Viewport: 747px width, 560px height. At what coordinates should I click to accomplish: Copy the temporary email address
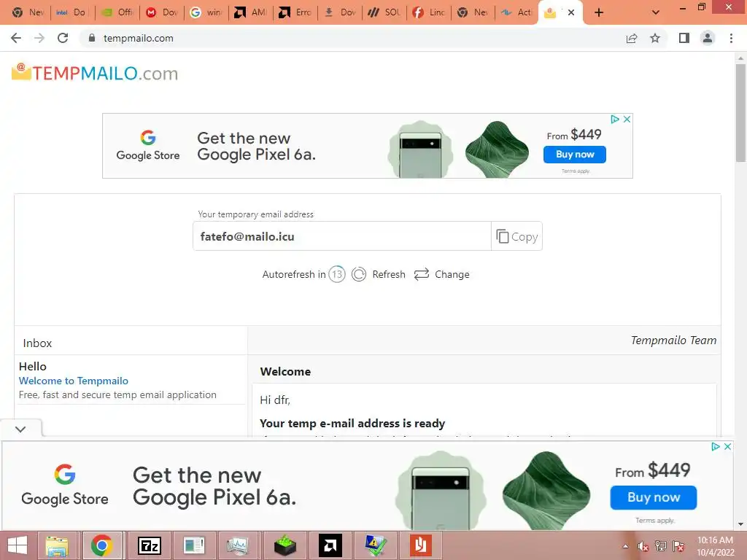(517, 236)
